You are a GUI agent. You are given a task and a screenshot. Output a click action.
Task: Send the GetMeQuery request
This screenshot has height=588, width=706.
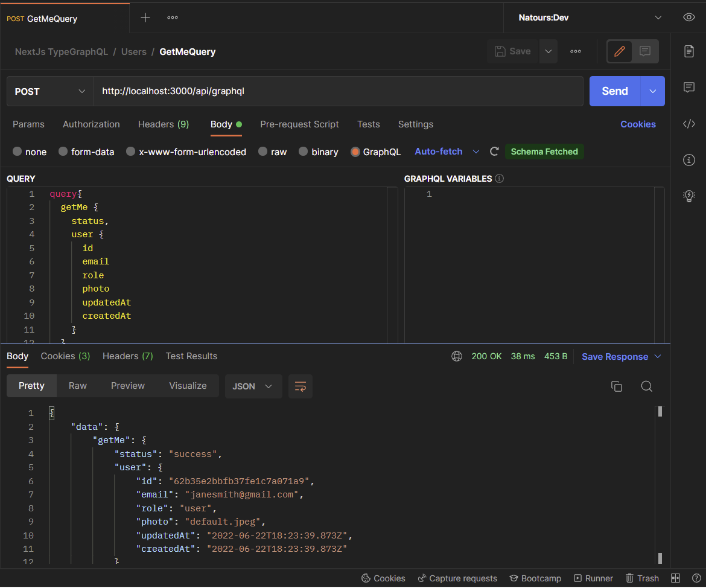point(614,91)
